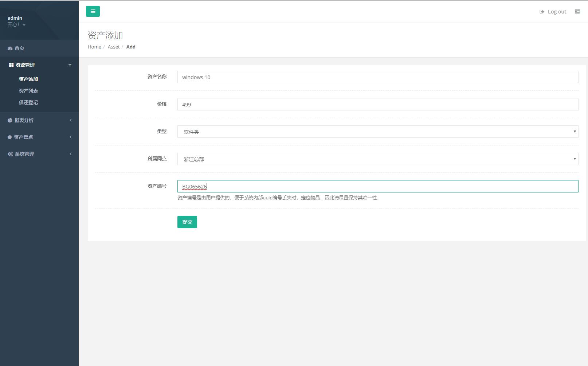Viewport: 588px width, 366px height.
Task: Click the pie chart icon beside 报表分析
Action: [x=10, y=120]
